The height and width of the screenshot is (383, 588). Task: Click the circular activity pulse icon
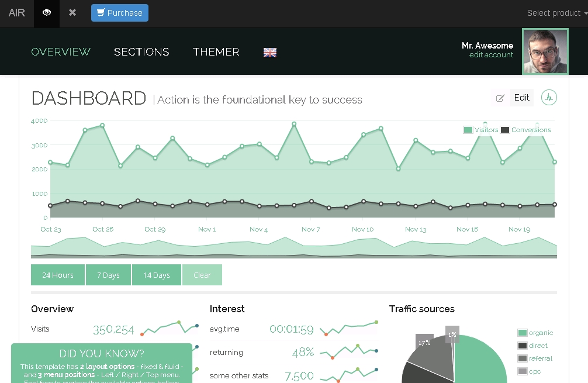point(549,98)
